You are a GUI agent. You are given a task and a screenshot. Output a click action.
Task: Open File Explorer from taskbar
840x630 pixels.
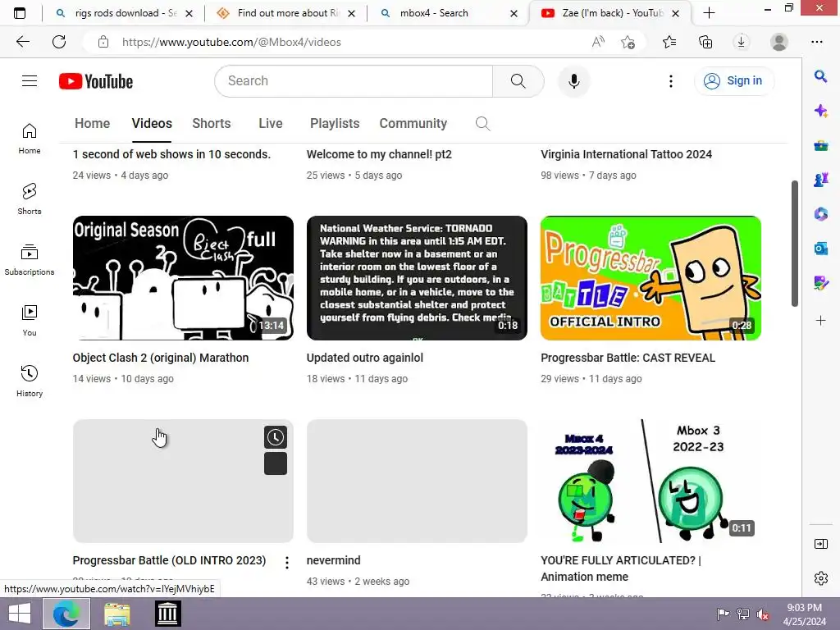tap(117, 614)
